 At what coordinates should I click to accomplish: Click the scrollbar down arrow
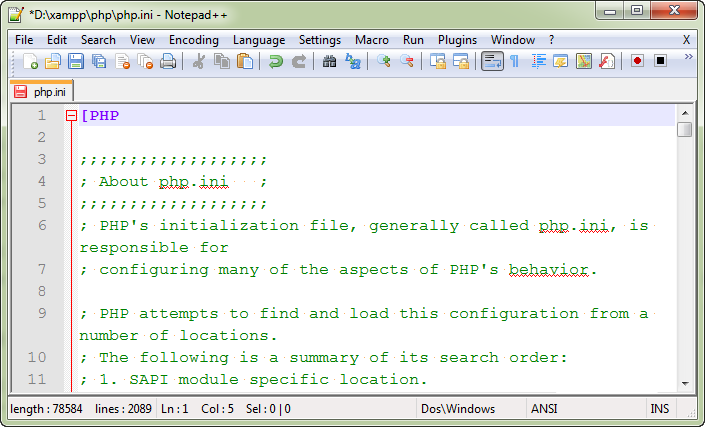[x=685, y=383]
